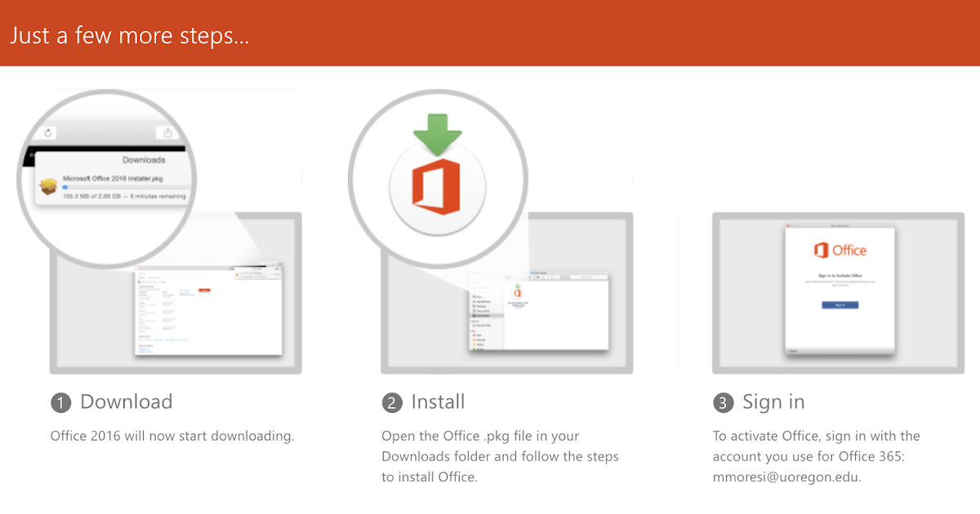The width and height of the screenshot is (980, 514).
Task: Select the Red tag in the Finder sidebar
Action: 479,335
